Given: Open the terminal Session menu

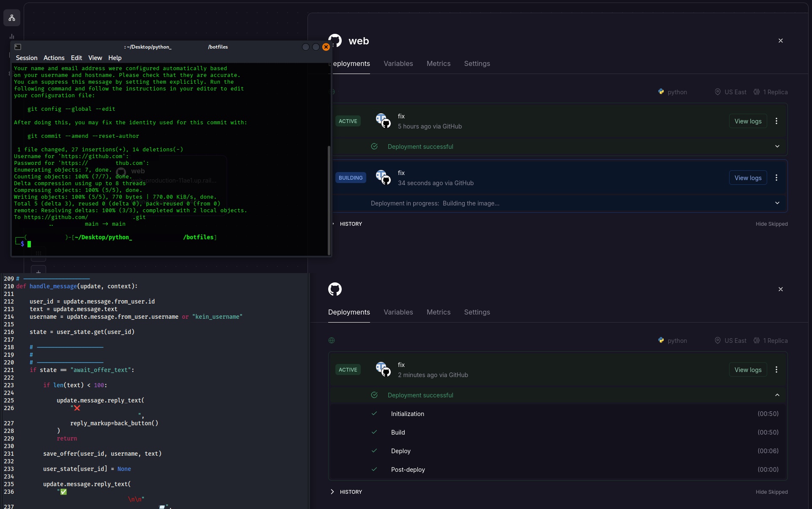Looking at the screenshot, I should pyautogui.click(x=27, y=58).
